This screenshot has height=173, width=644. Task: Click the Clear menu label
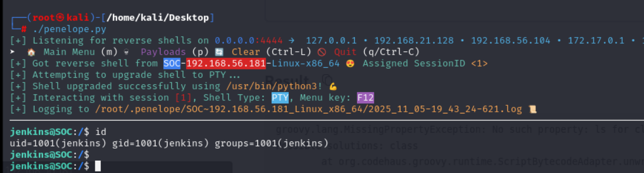coord(245,52)
